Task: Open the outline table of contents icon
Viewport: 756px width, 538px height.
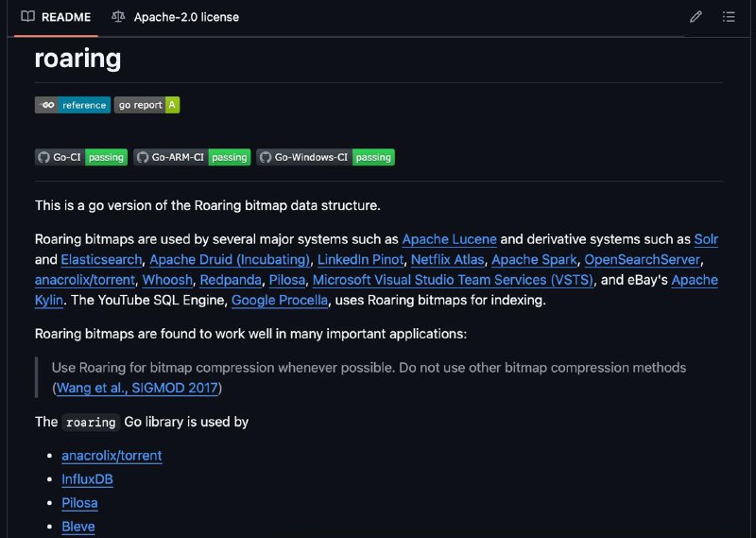Action: 729,17
